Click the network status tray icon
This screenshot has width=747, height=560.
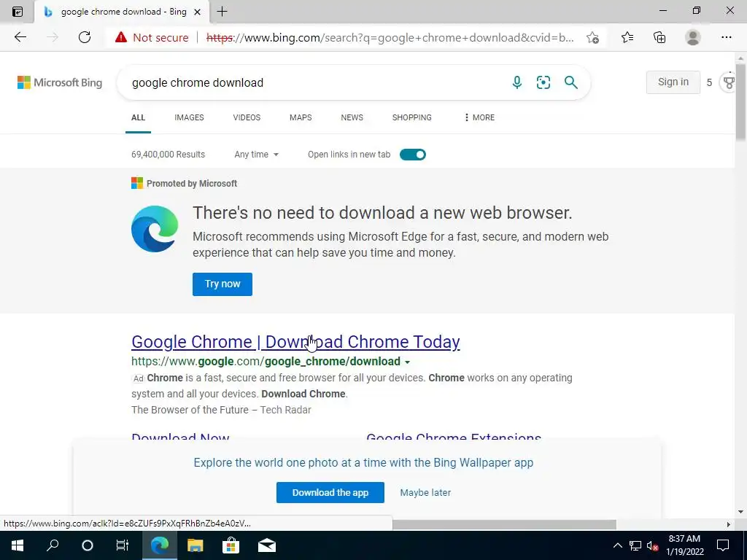click(x=635, y=545)
